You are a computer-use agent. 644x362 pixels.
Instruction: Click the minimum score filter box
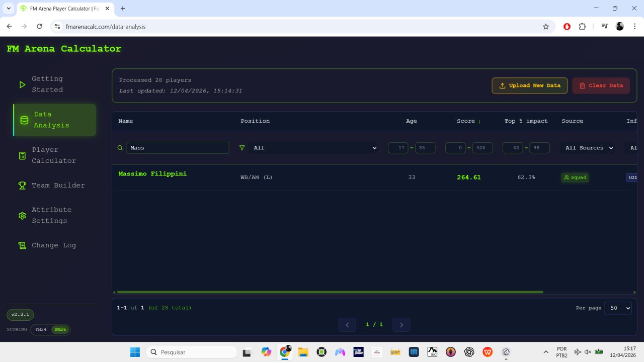[x=455, y=148]
